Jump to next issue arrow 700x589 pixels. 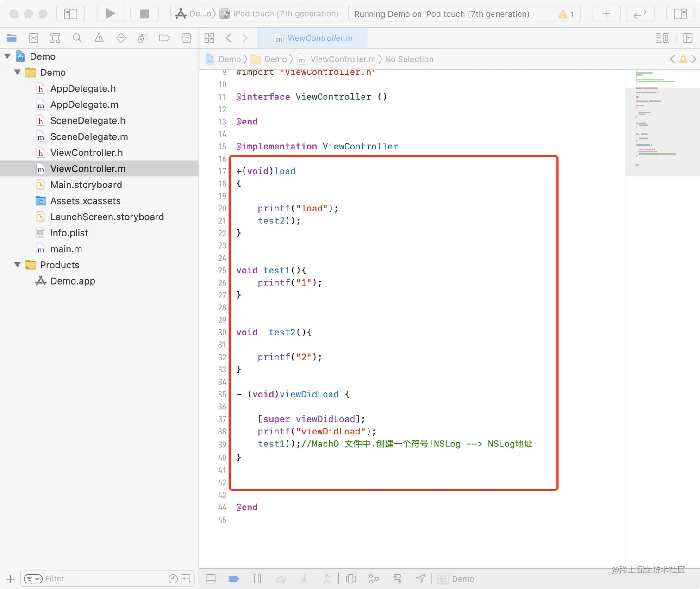(x=694, y=59)
